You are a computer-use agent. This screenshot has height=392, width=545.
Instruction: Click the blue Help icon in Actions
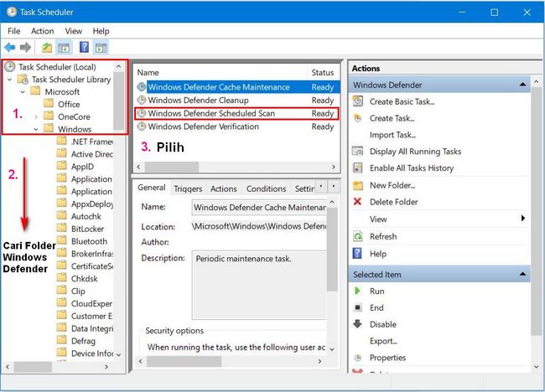[x=357, y=253]
